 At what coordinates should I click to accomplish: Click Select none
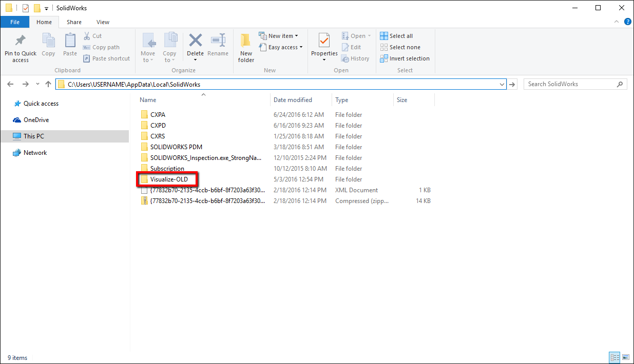(400, 47)
